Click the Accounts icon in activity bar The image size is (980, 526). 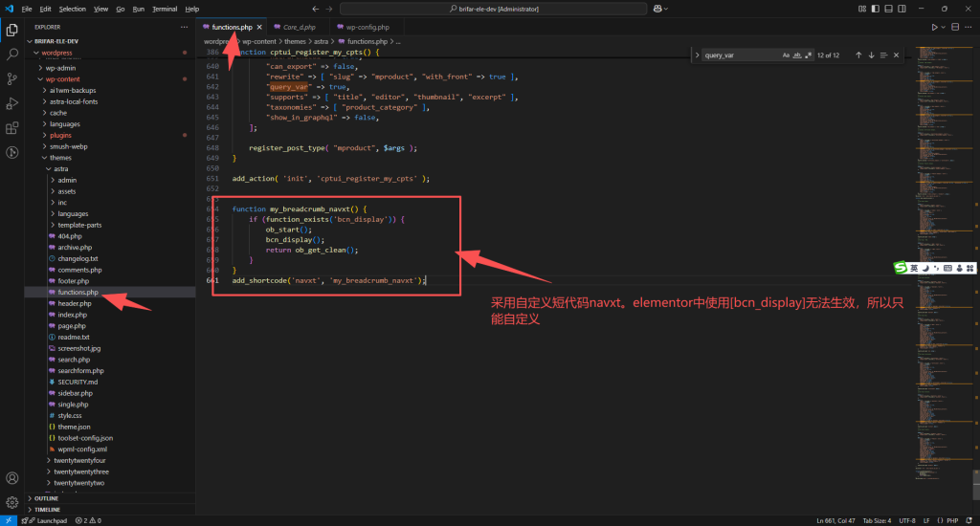coord(11,478)
